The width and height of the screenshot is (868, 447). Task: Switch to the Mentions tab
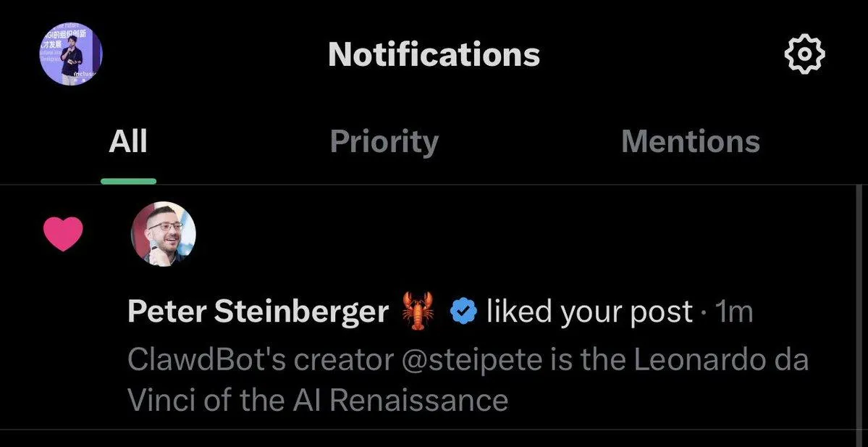click(x=689, y=142)
